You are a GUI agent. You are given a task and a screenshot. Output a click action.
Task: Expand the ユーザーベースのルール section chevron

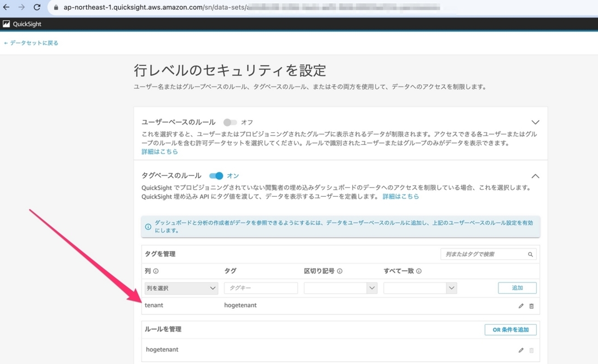[535, 122]
